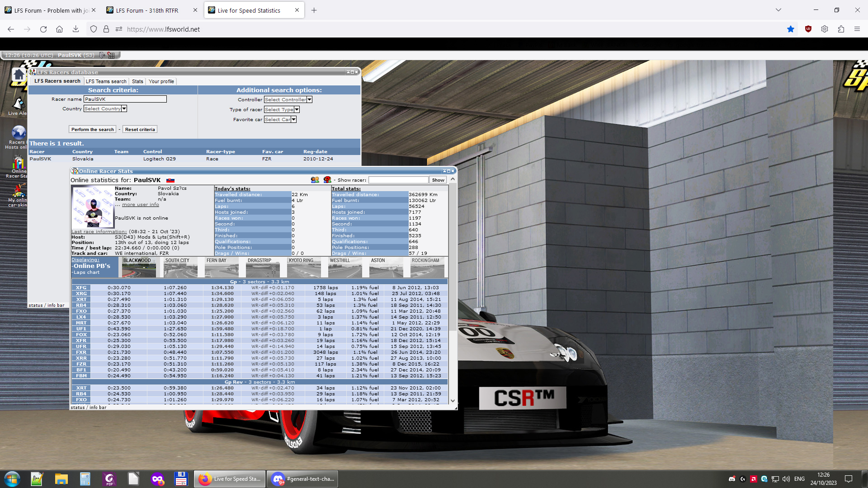The width and height of the screenshot is (868, 488).
Task: Click the racers icon with red question mark
Action: [327, 180]
